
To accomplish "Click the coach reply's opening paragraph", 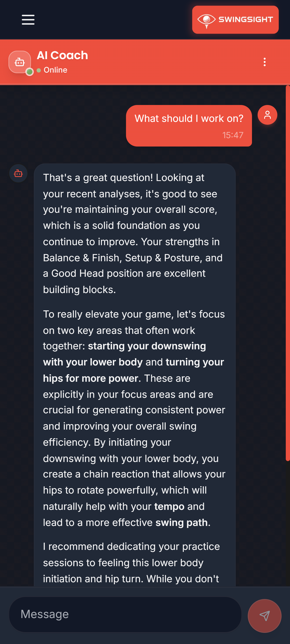I will [x=133, y=234].
